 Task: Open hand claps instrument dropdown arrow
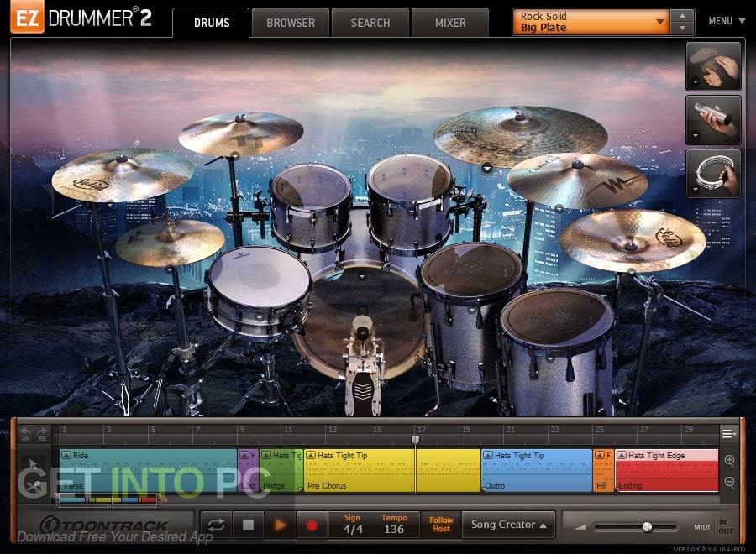(696, 82)
